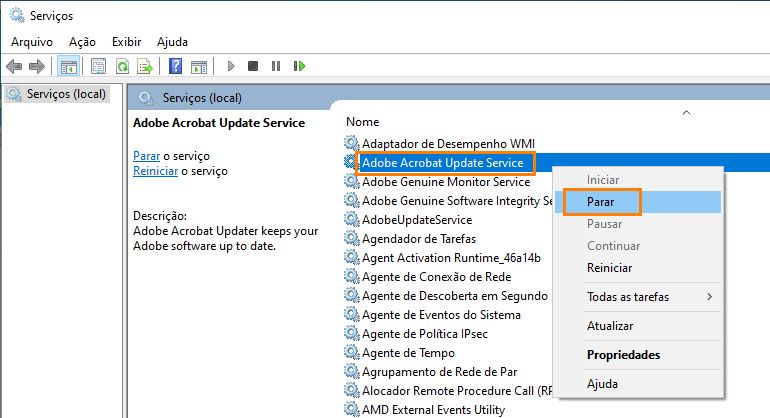Select Agente de Descoberta em Segundo service
The width and height of the screenshot is (770, 418).
point(455,296)
